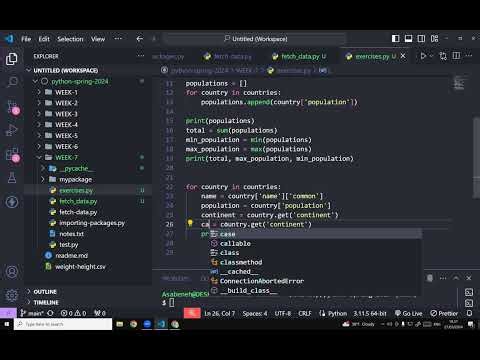The width and height of the screenshot is (480, 360).
Task: Close the exercises.py tab
Action: point(403,56)
